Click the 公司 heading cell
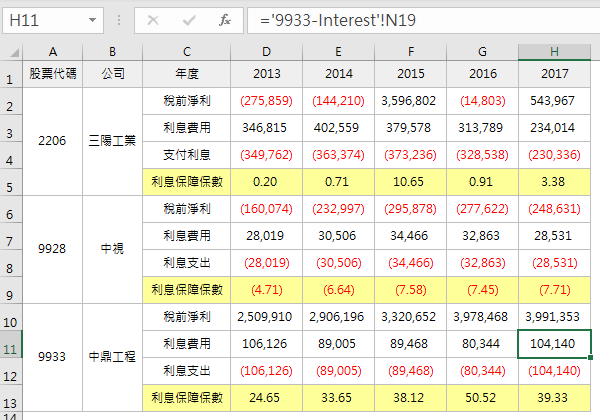Image resolution: width=600 pixels, height=420 pixels. 112,74
